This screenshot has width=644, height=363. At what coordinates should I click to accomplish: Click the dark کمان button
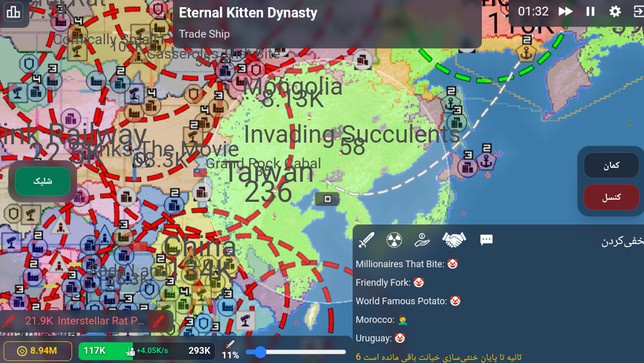pos(611,165)
